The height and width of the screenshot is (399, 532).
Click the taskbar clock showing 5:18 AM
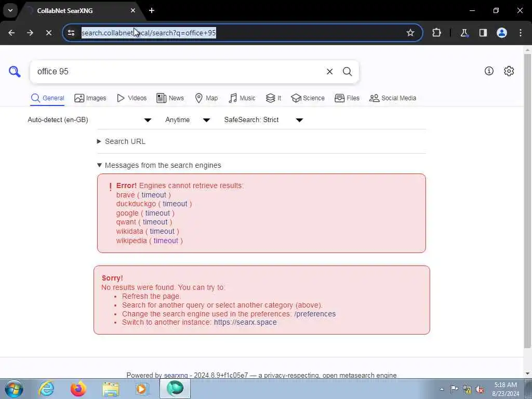click(x=506, y=389)
